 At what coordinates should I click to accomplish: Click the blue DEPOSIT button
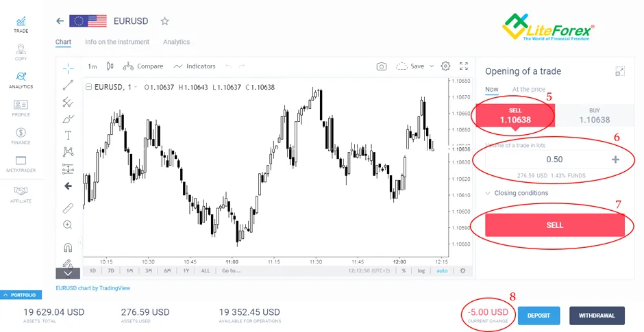tap(538, 316)
